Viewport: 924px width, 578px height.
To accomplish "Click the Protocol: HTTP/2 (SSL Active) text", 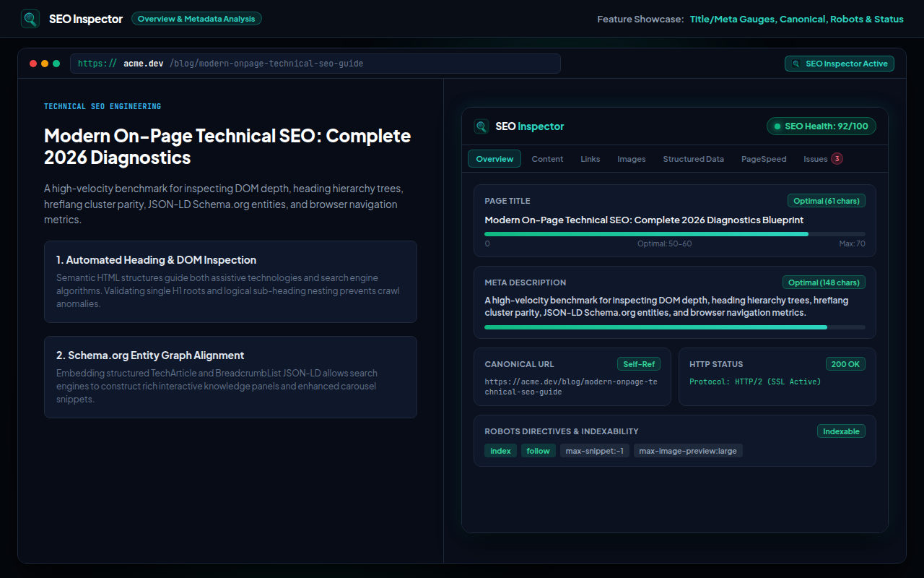I will point(755,381).
